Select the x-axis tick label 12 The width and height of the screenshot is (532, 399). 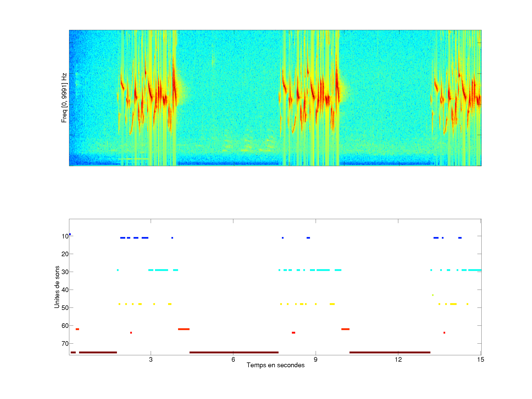(x=398, y=359)
